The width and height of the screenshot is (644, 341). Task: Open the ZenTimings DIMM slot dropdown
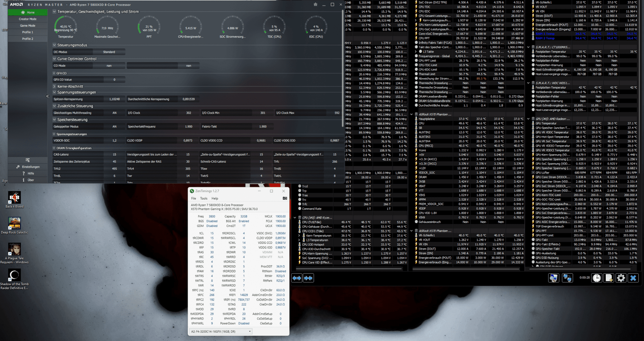pos(221,331)
